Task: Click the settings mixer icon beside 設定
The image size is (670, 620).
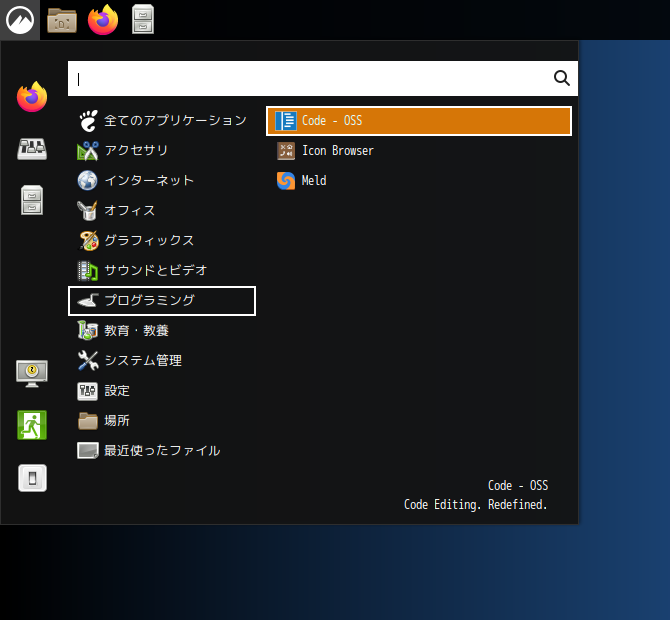Action: point(88,391)
